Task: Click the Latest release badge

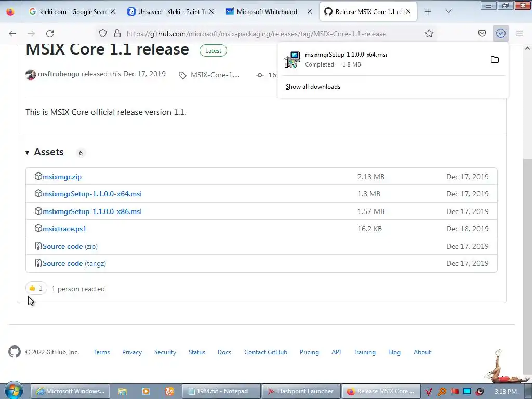Action: pos(213,51)
